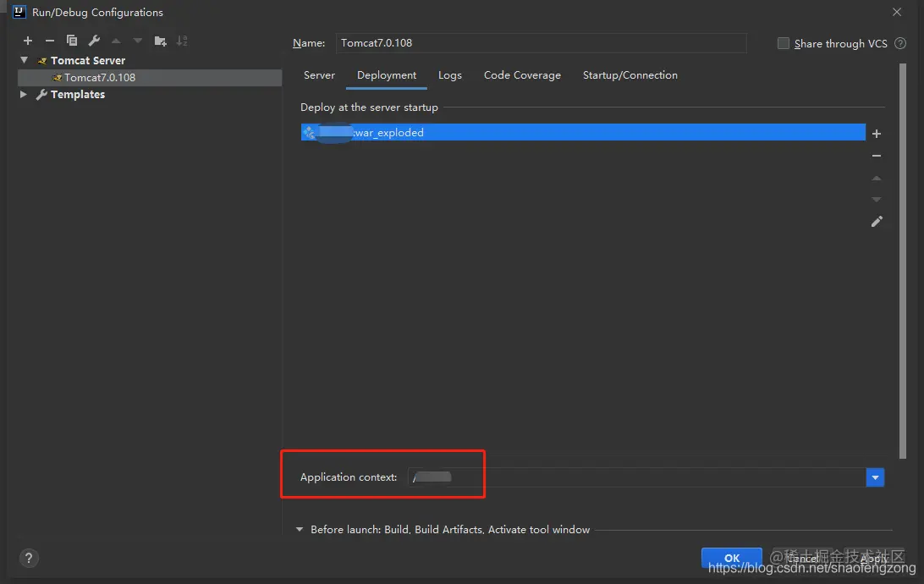This screenshot has height=584, width=924.
Task: Create a new folder for configurations
Action: [x=160, y=41]
